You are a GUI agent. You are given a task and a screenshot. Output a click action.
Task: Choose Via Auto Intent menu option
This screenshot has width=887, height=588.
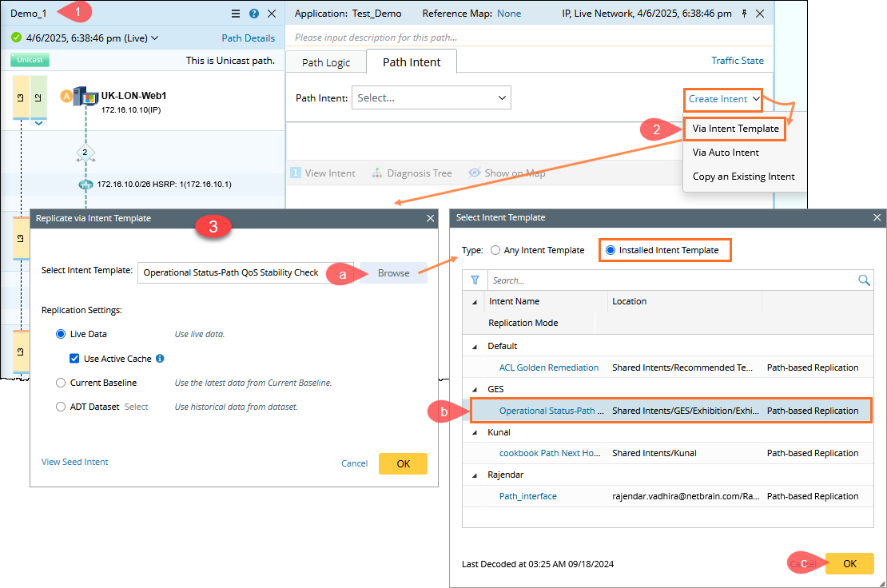[726, 152]
